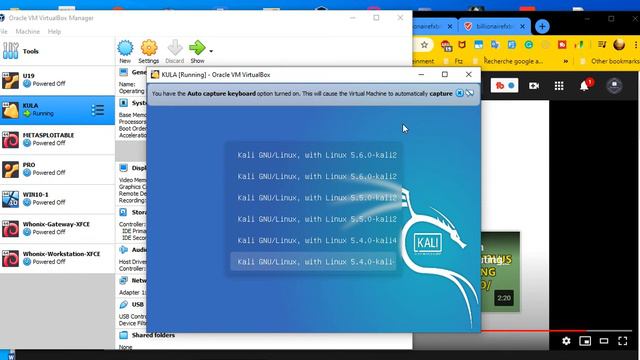
Task: Open YouTube create video camera icon
Action: tap(534, 86)
